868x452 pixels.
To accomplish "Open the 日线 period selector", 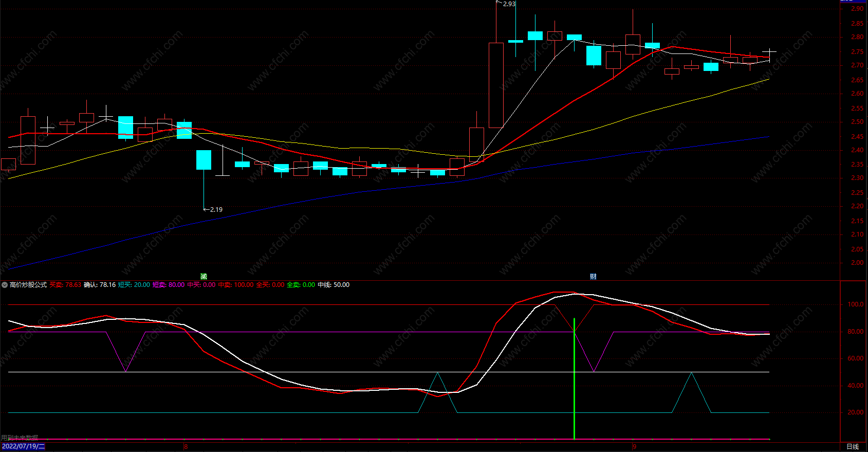I will click(853, 446).
